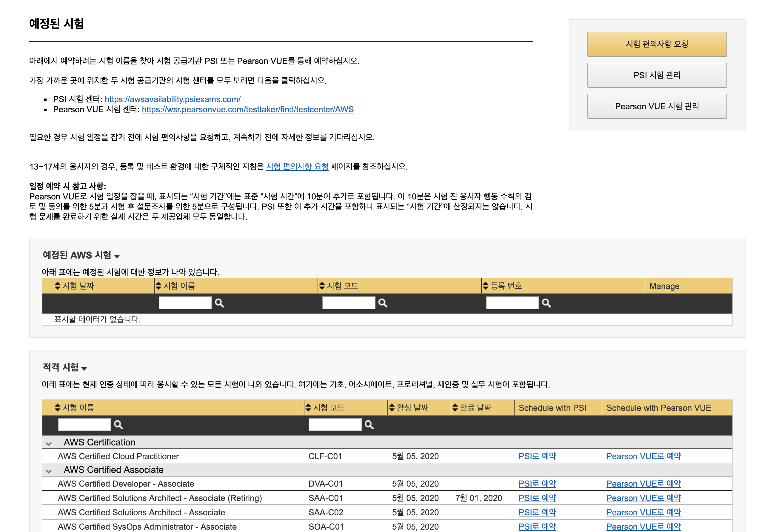Collapse the AWS Certification group row
Image resolution: width=776 pixels, height=532 pixels.
pyautogui.click(x=49, y=444)
